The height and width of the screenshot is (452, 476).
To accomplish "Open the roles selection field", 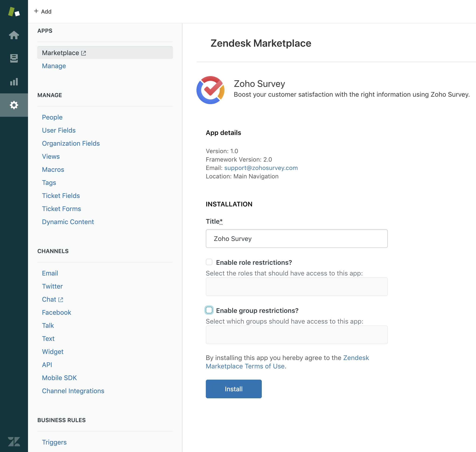I will (296, 287).
